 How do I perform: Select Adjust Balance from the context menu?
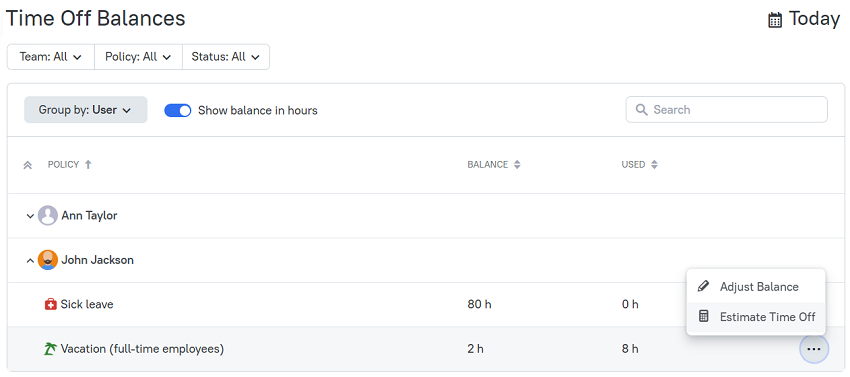coord(756,286)
